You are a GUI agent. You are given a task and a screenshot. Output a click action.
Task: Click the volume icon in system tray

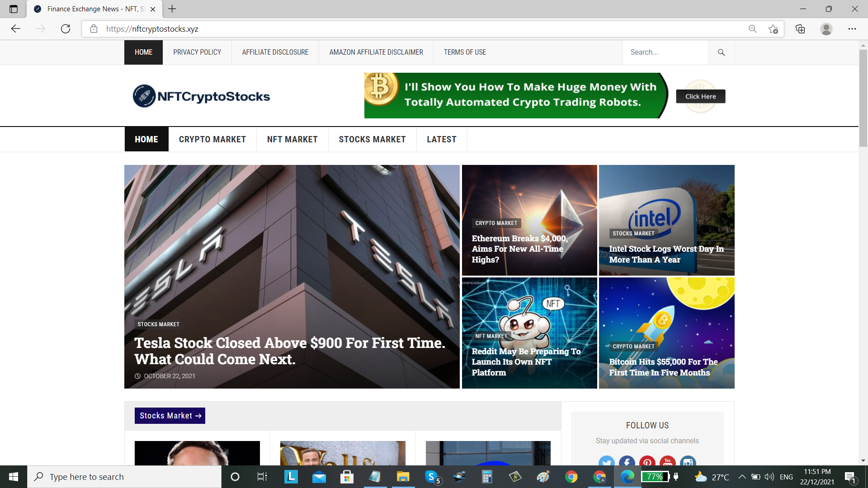coord(769,477)
